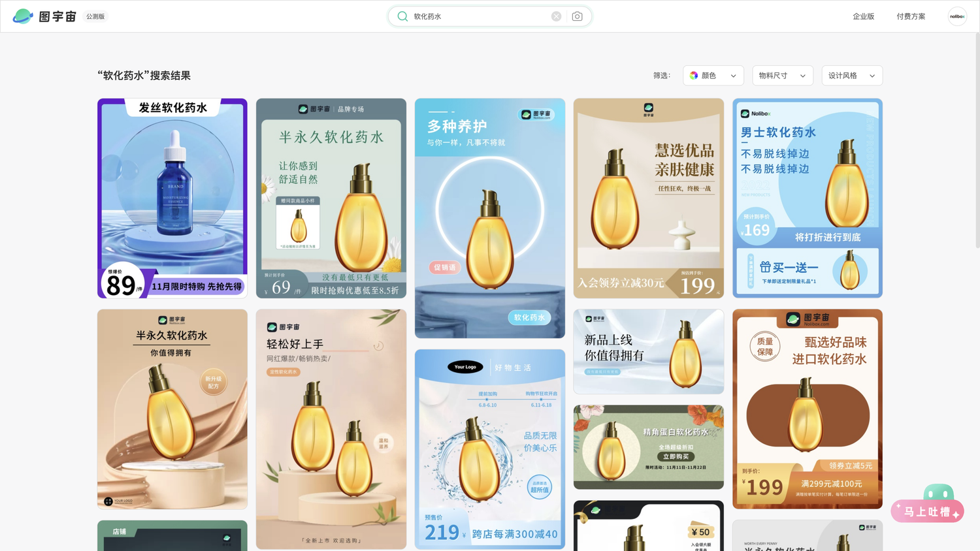Image resolution: width=980 pixels, height=551 pixels.
Task: Open the 设计风格 filter dropdown
Action: [852, 76]
